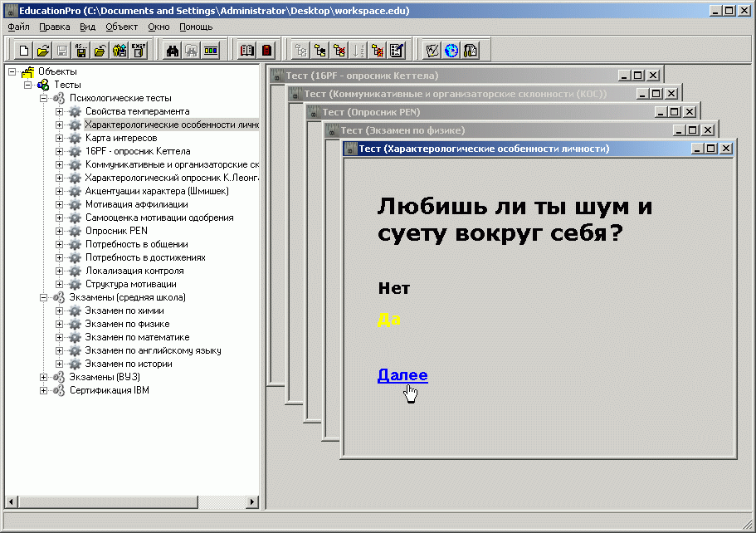
Task: Collapse the 'Психологические тесты' tree node
Action: tap(44, 98)
